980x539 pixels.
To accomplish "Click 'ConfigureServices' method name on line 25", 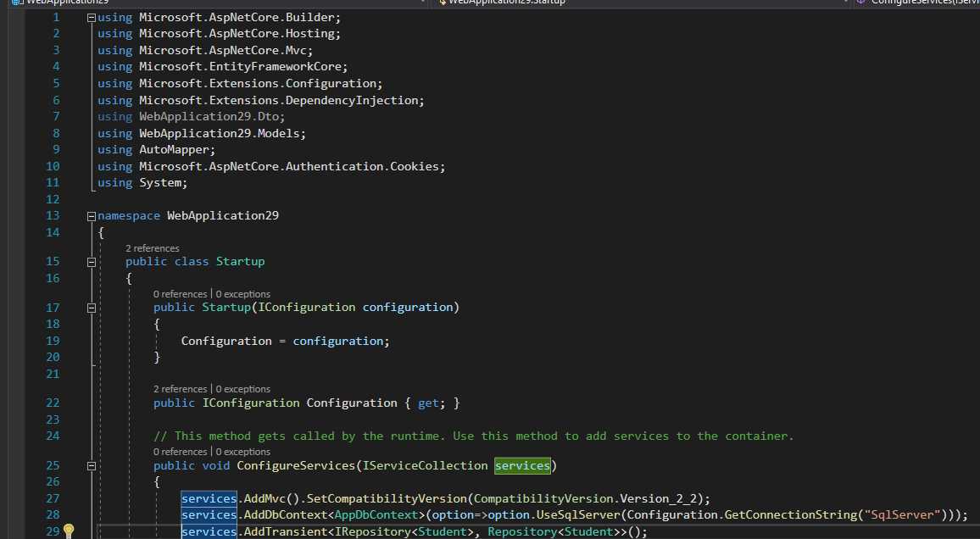I will pyautogui.click(x=296, y=466).
